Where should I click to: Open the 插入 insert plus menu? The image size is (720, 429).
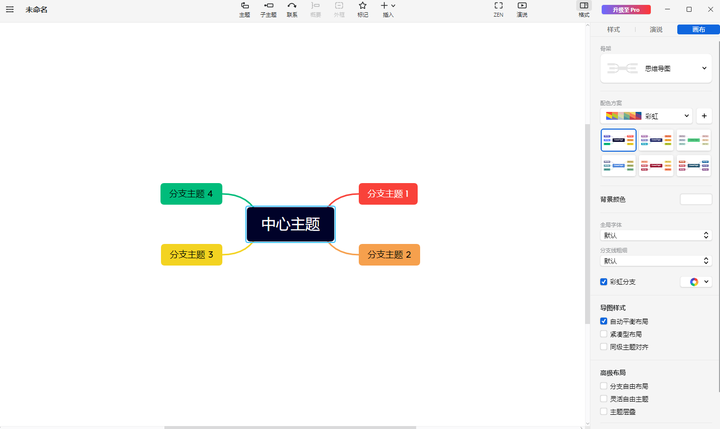[x=388, y=10]
